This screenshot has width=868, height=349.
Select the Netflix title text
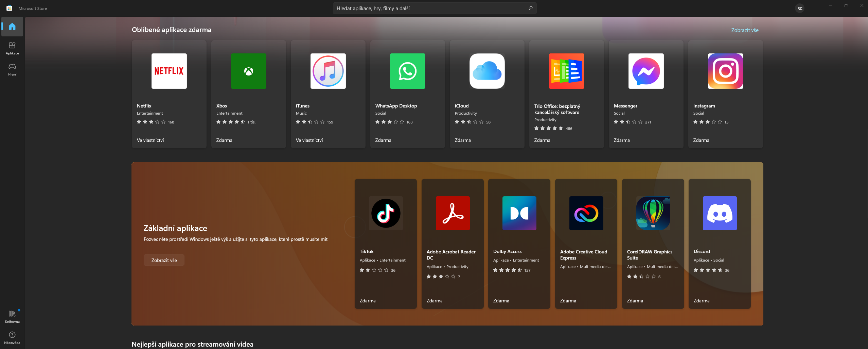(144, 106)
